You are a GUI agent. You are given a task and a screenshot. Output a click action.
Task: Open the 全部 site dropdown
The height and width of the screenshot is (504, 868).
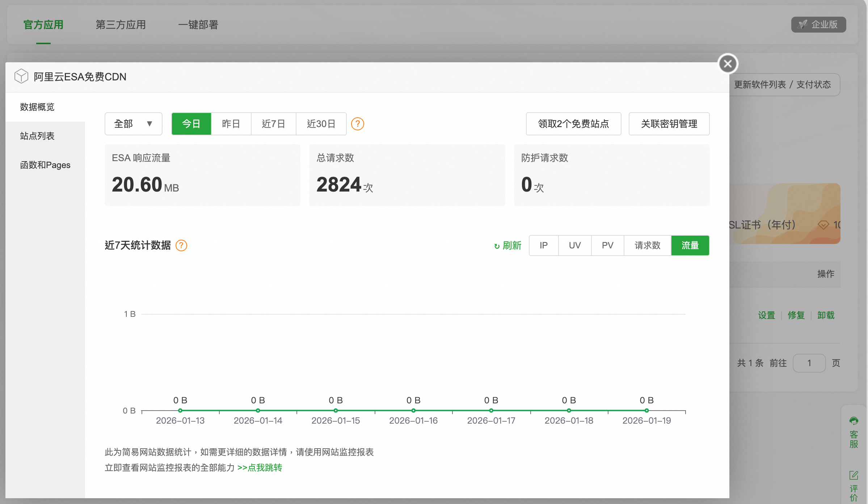(x=133, y=124)
